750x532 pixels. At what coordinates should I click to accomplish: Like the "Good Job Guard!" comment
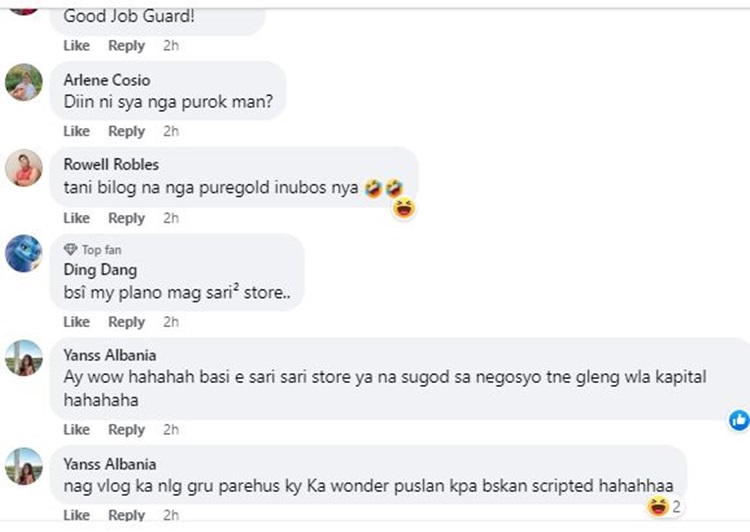point(77,45)
